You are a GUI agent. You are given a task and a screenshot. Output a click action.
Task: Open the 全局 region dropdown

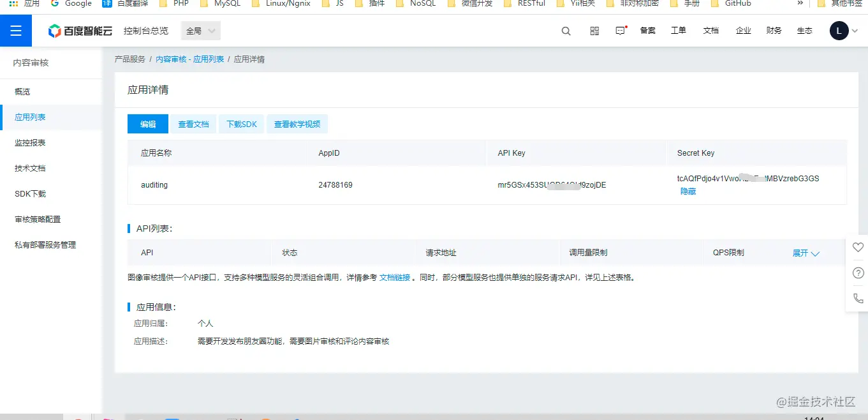[x=201, y=31]
